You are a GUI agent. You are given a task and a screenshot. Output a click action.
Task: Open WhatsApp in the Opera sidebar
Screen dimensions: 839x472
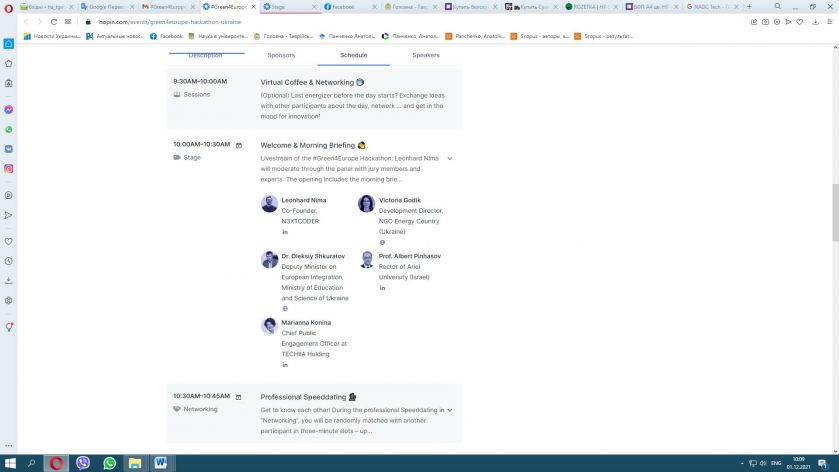9,130
